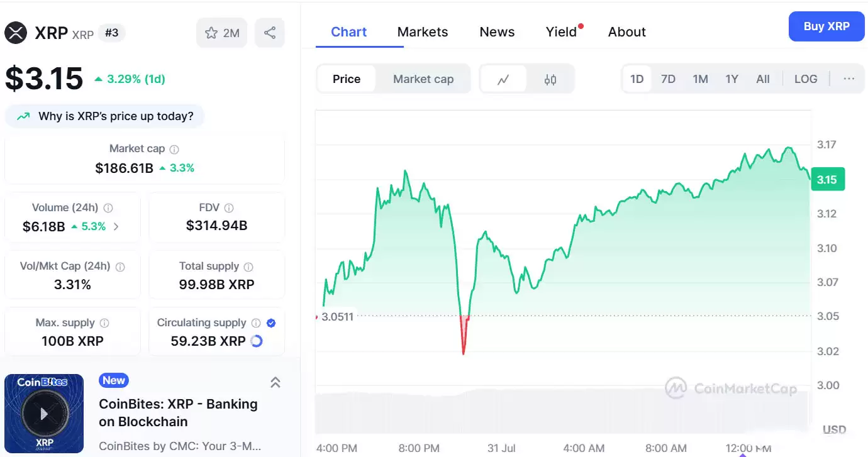The image size is (868, 457).
Task: Switch to the Markets tab
Action: click(422, 31)
